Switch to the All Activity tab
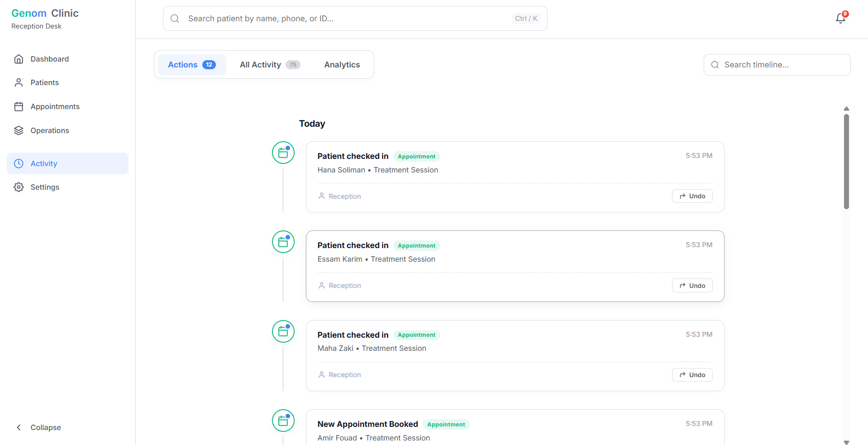Viewport: 868px width, 445px height. point(270,65)
